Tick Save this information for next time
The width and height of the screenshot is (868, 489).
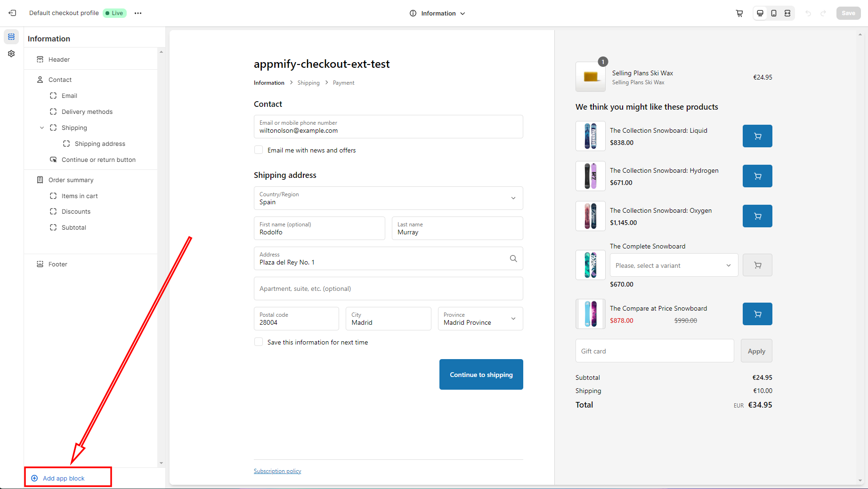(259, 342)
